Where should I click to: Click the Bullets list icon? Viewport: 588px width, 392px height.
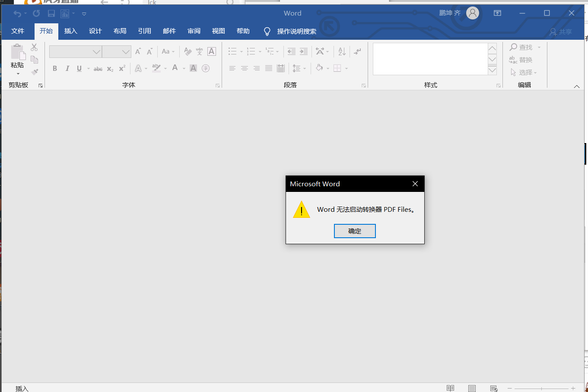pos(232,51)
